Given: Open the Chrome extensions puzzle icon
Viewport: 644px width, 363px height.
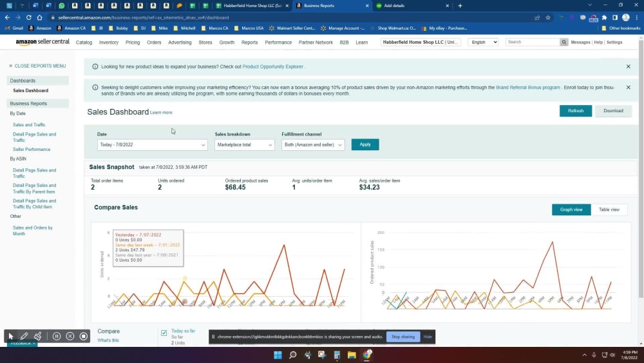Looking at the screenshot, I should pyautogui.click(x=604, y=17).
